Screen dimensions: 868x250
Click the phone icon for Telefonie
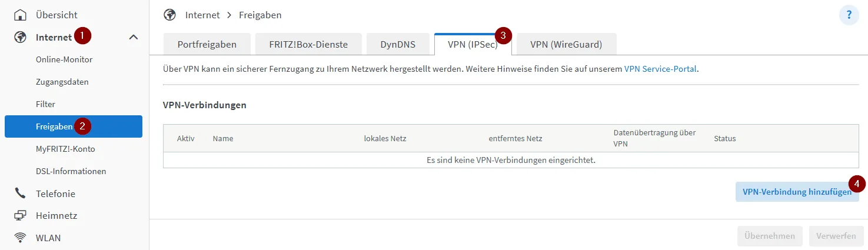click(21, 194)
